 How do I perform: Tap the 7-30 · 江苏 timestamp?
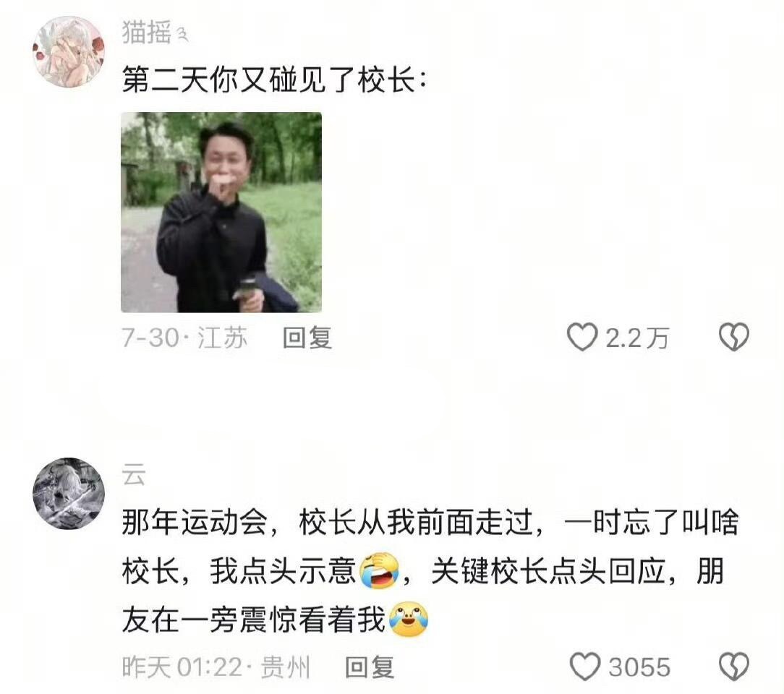184,338
